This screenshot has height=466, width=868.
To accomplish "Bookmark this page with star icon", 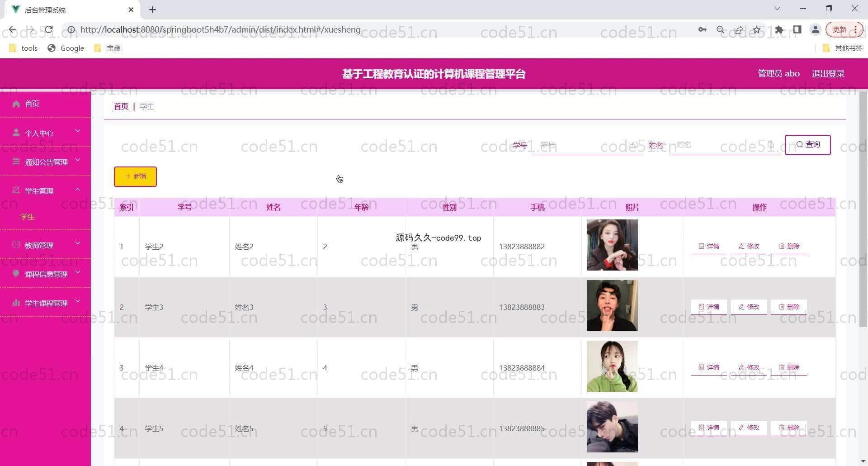I will coord(757,30).
